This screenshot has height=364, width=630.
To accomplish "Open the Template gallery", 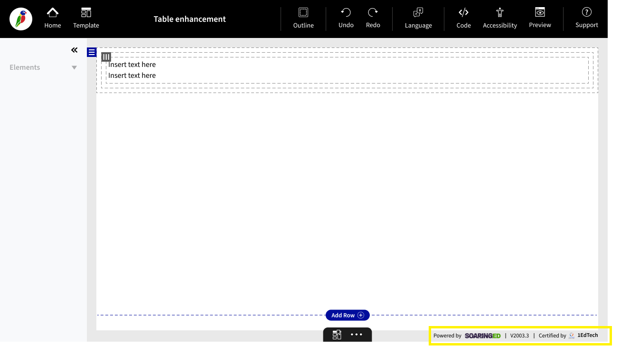I will [x=86, y=19].
